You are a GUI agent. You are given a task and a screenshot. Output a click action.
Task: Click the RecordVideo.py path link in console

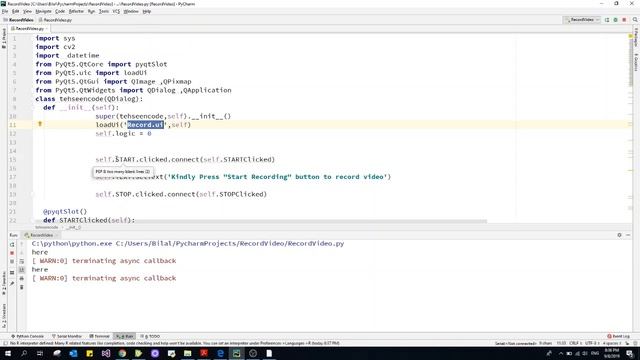click(x=230, y=244)
